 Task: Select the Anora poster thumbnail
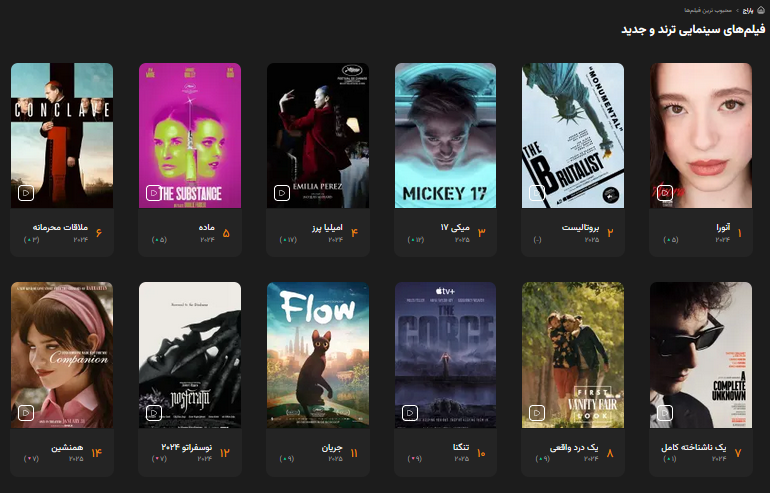[701, 136]
